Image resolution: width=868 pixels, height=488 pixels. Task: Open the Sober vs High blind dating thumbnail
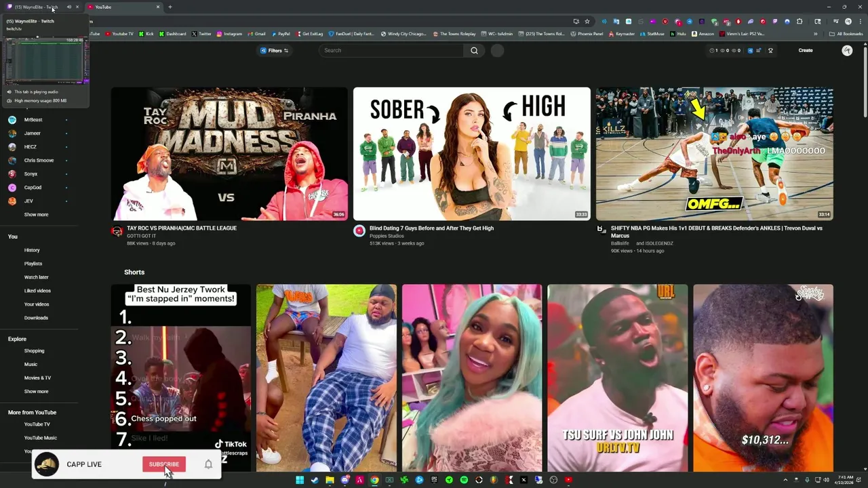pyautogui.click(x=472, y=154)
